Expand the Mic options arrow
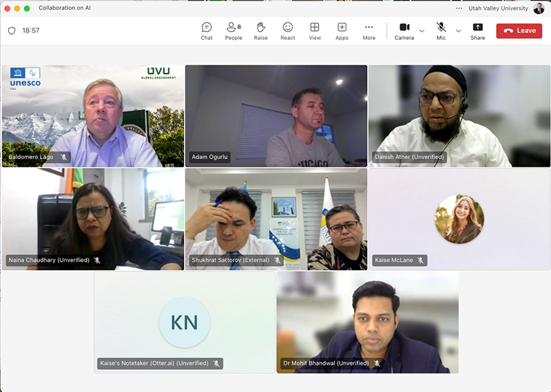The width and height of the screenshot is (551, 392). [x=459, y=31]
